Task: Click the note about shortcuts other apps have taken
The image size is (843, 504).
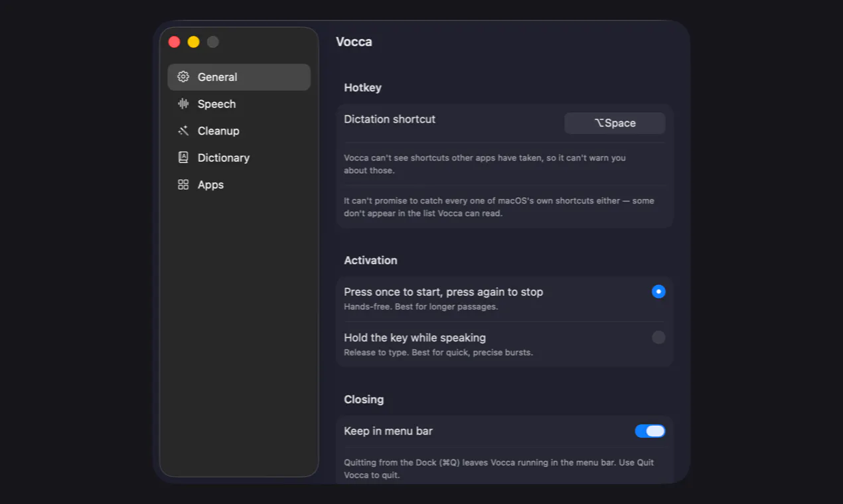Action: coord(485,164)
